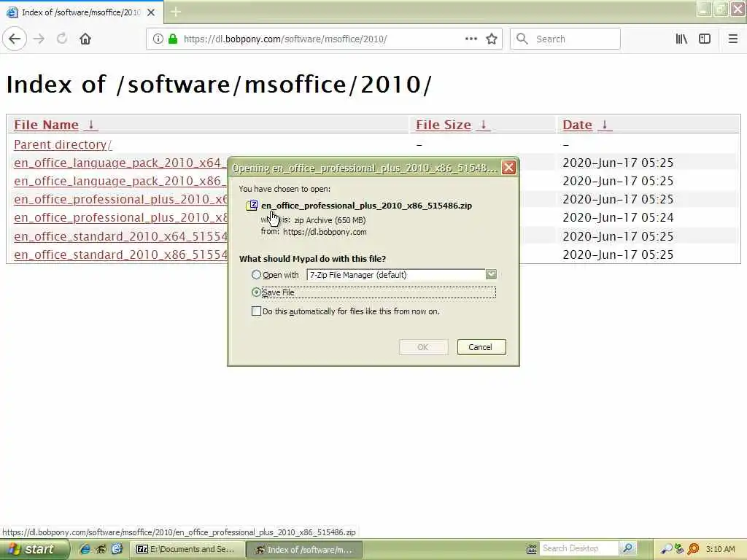The width and height of the screenshot is (747, 560).
Task: Click zip filename en_office_professional_plus_2010_x86_515486.zip in dialog
Action: pyautogui.click(x=366, y=205)
